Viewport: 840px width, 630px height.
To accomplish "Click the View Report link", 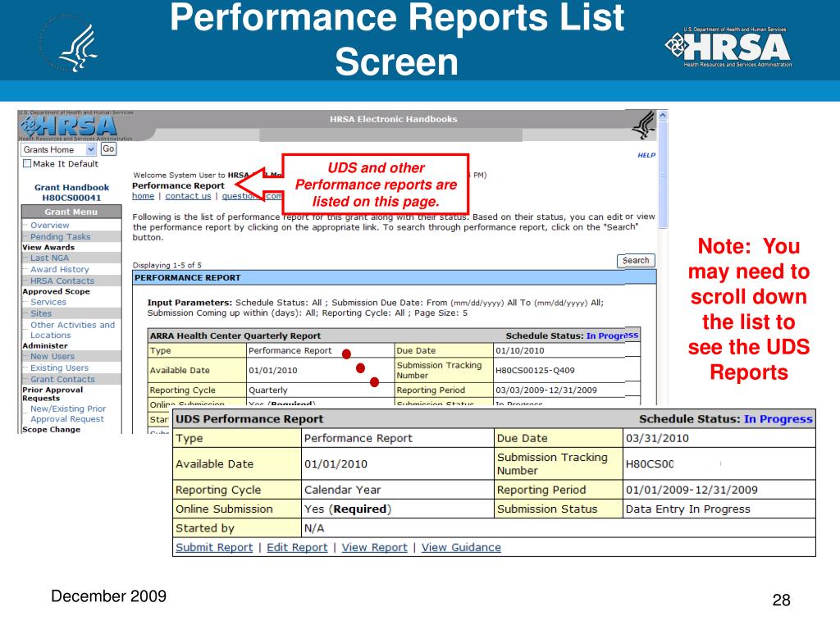I will click(374, 547).
